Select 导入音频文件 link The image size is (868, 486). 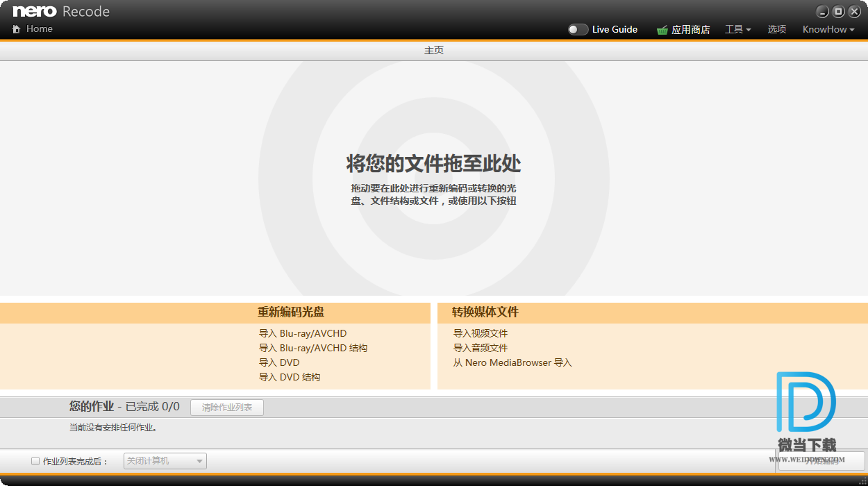coord(481,348)
